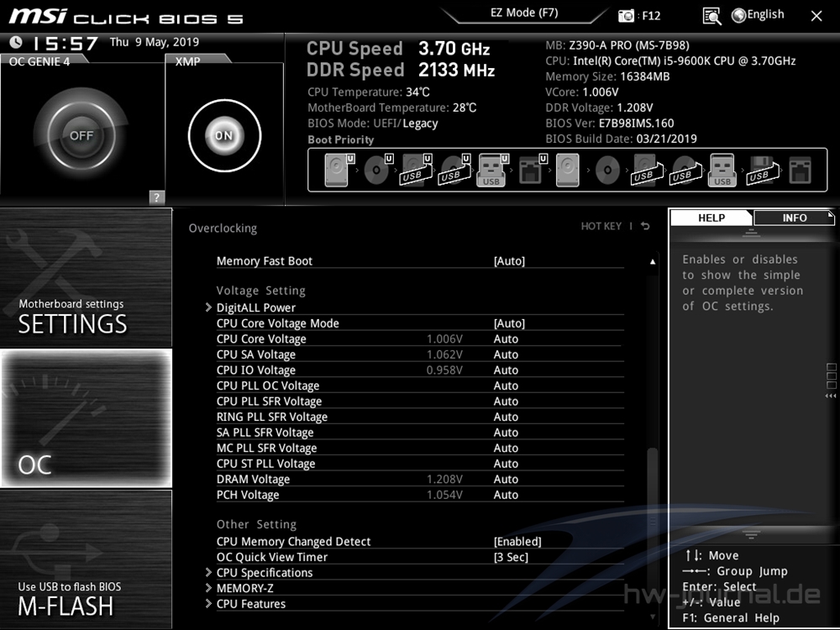The image size is (840, 630).
Task: Click the 'Legacy' BIOS Mode text
Action: [x=420, y=123]
